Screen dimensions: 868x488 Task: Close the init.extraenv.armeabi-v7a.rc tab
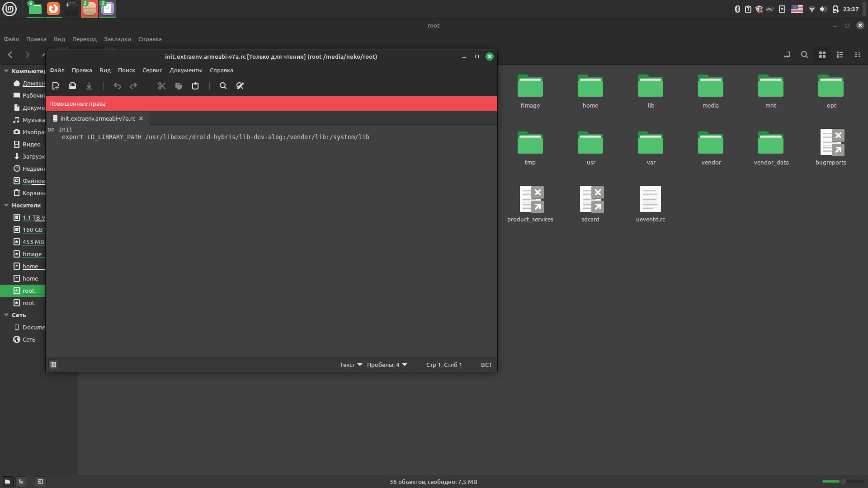pos(141,118)
